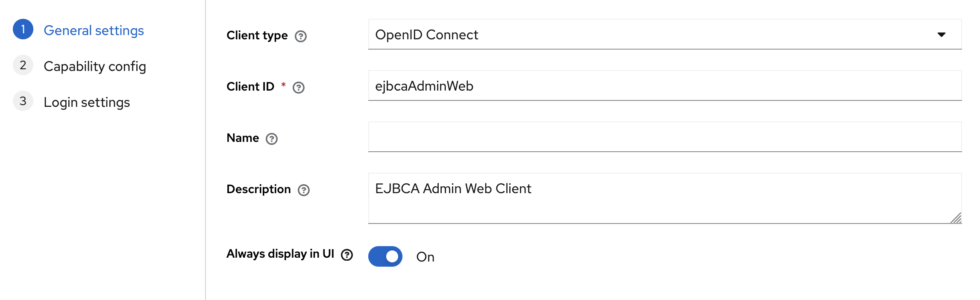Toggle off Always display in UI switch
Viewport: 980px width, 300px height.
click(x=385, y=256)
